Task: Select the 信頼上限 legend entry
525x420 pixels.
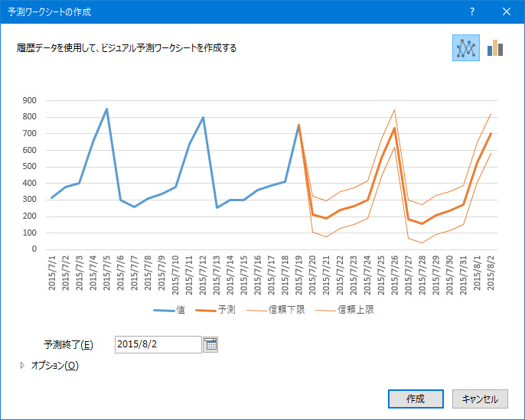Action: [345, 310]
